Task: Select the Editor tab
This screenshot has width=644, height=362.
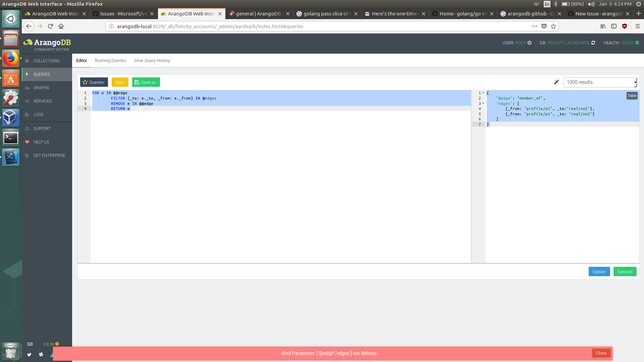Action: (82, 61)
